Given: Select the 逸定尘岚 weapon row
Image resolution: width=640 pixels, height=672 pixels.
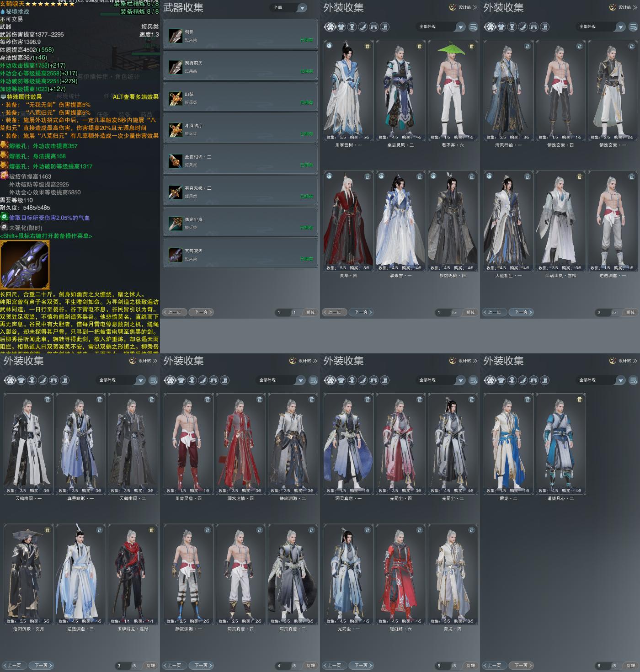Looking at the screenshot, I should 240,222.
